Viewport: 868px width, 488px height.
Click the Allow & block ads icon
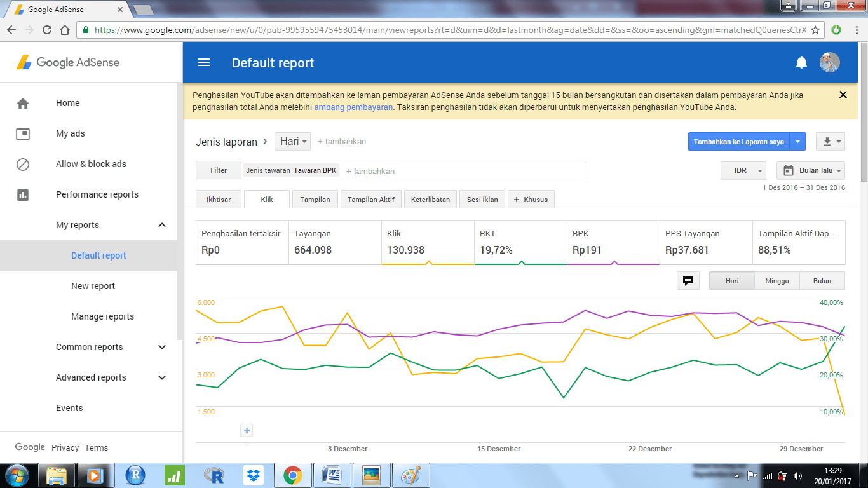point(23,164)
